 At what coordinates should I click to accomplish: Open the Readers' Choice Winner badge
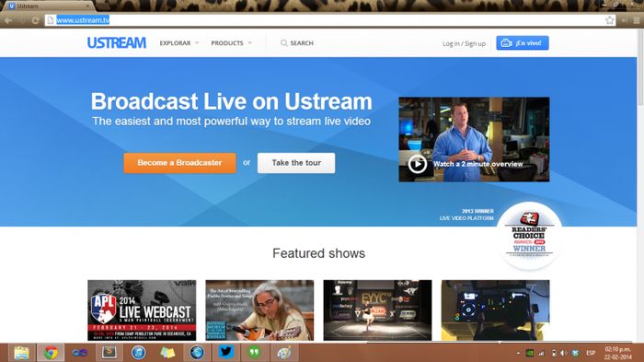tap(529, 236)
